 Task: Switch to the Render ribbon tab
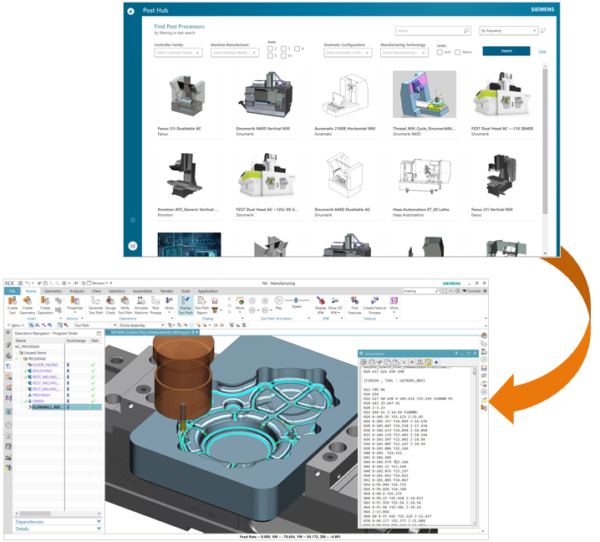coord(166,291)
